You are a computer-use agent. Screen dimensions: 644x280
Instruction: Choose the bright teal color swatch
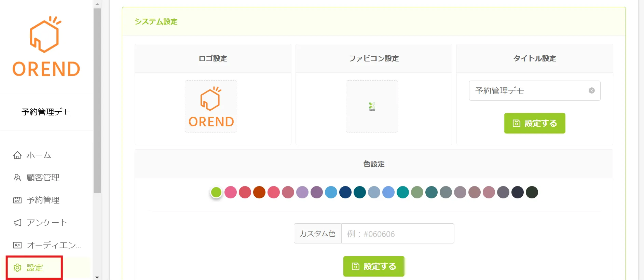pyautogui.click(x=403, y=192)
